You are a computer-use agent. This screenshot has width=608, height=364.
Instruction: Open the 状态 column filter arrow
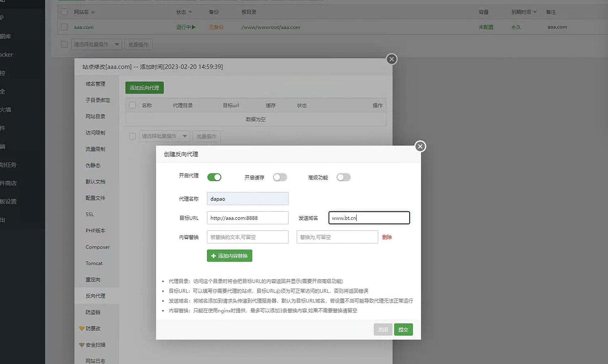tap(190, 12)
